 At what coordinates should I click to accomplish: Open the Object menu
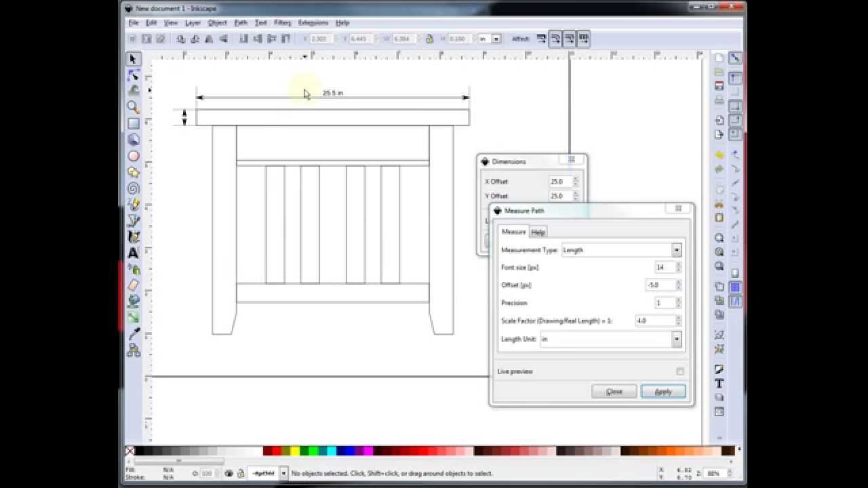[217, 22]
